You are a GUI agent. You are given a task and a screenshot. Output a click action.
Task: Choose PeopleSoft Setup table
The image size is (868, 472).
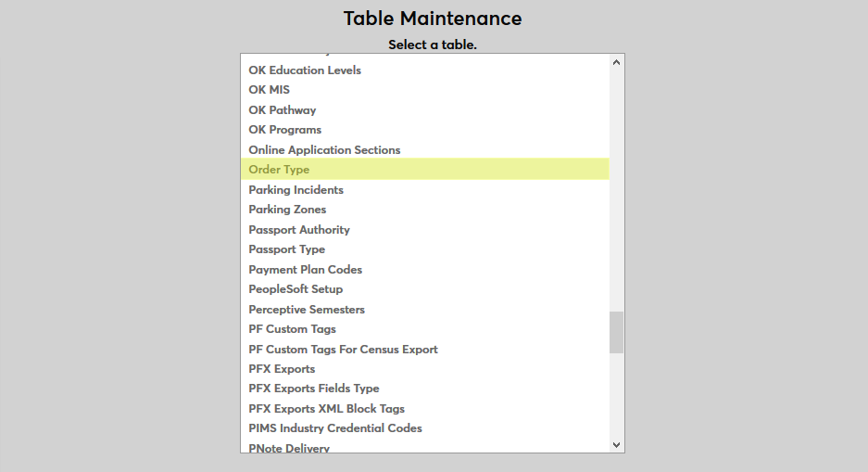(x=296, y=289)
